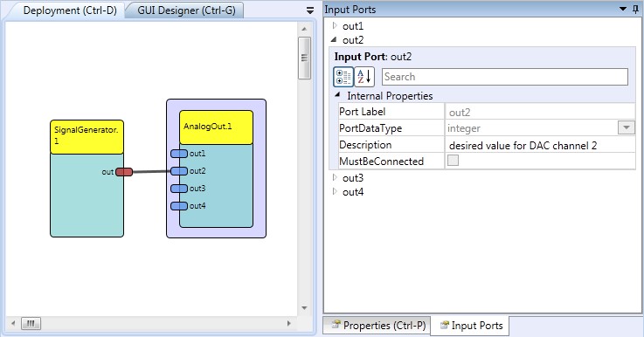Viewport: 644px width, 337px height.
Task: Click the connection line between out and out2
Action: tap(151, 172)
